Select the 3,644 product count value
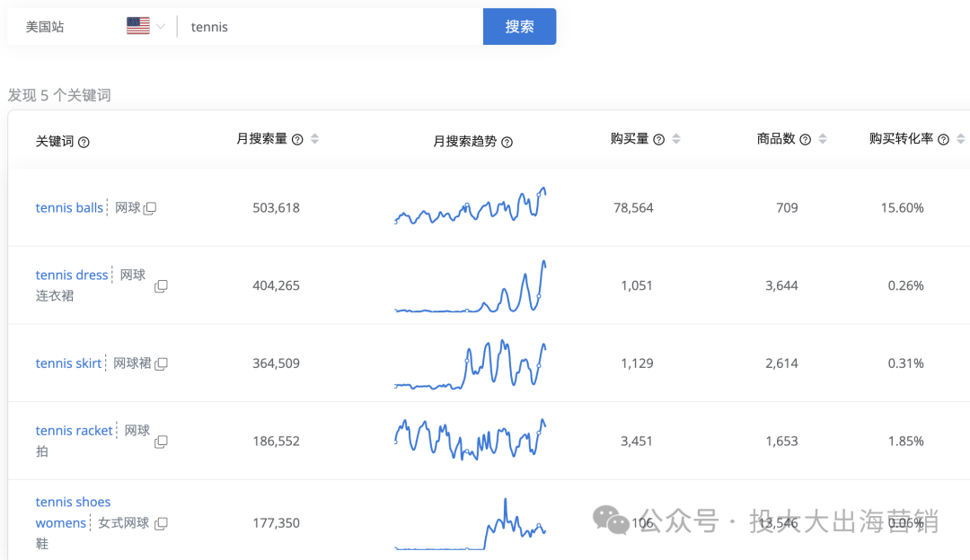970x560 pixels. (x=782, y=286)
